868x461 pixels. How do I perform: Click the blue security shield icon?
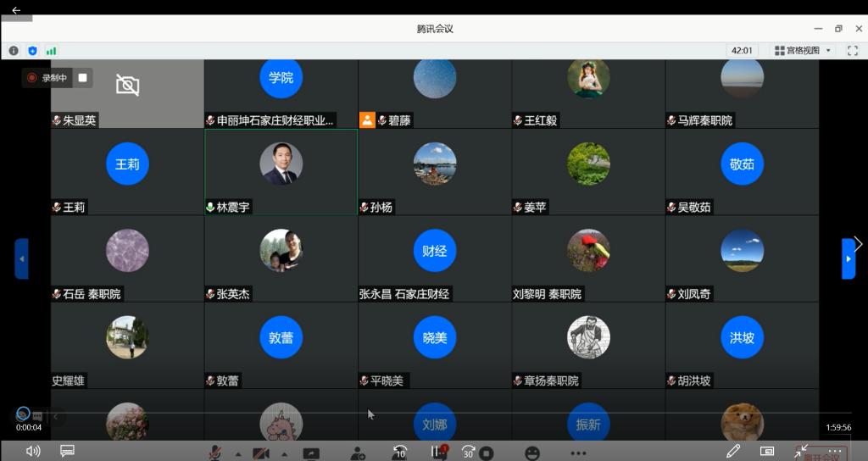point(32,51)
